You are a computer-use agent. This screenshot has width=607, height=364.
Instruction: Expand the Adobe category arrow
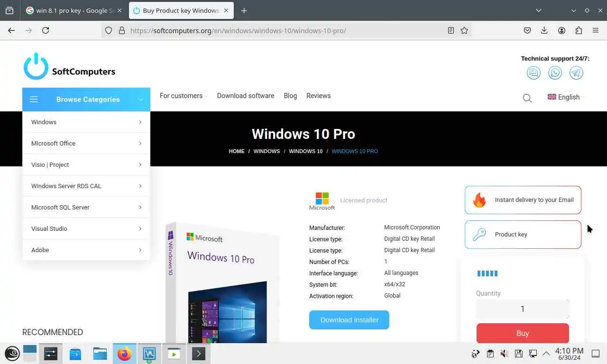tap(140, 250)
